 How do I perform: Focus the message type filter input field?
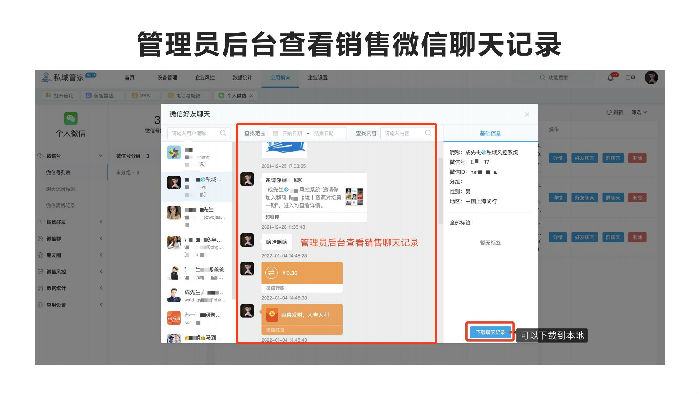407,133
